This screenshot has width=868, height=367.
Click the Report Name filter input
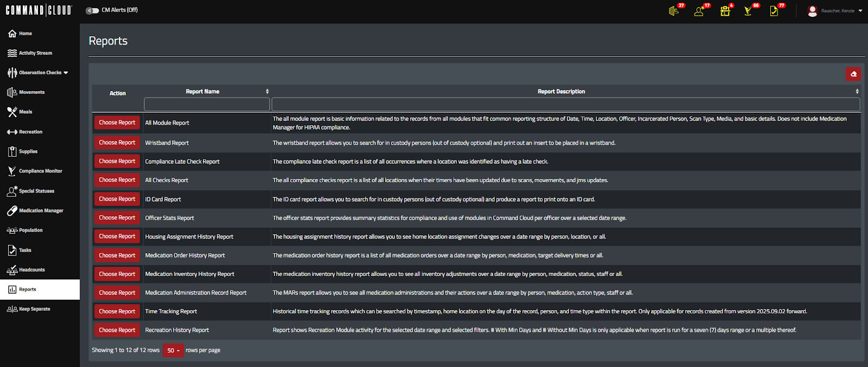point(207,105)
